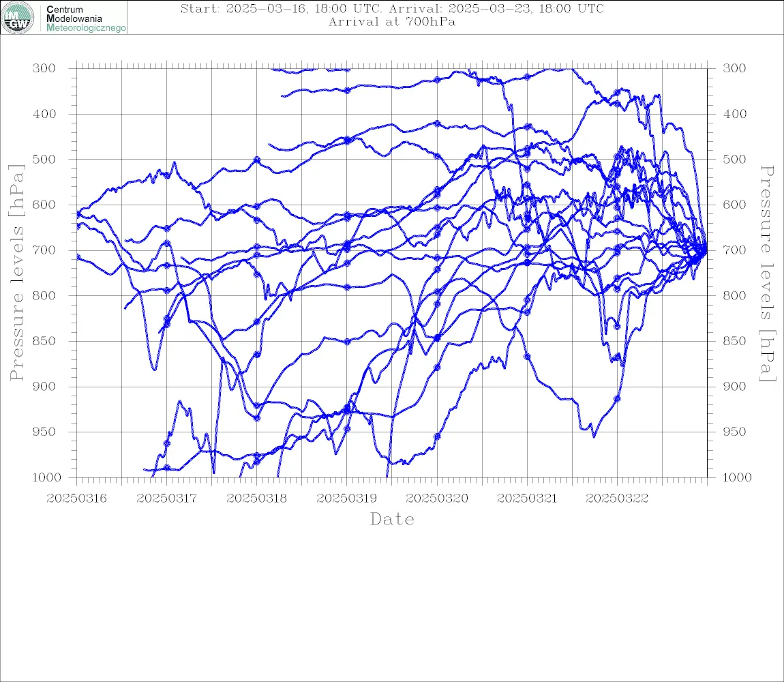Click the right axis label 600
The image size is (784, 682).
(x=734, y=205)
